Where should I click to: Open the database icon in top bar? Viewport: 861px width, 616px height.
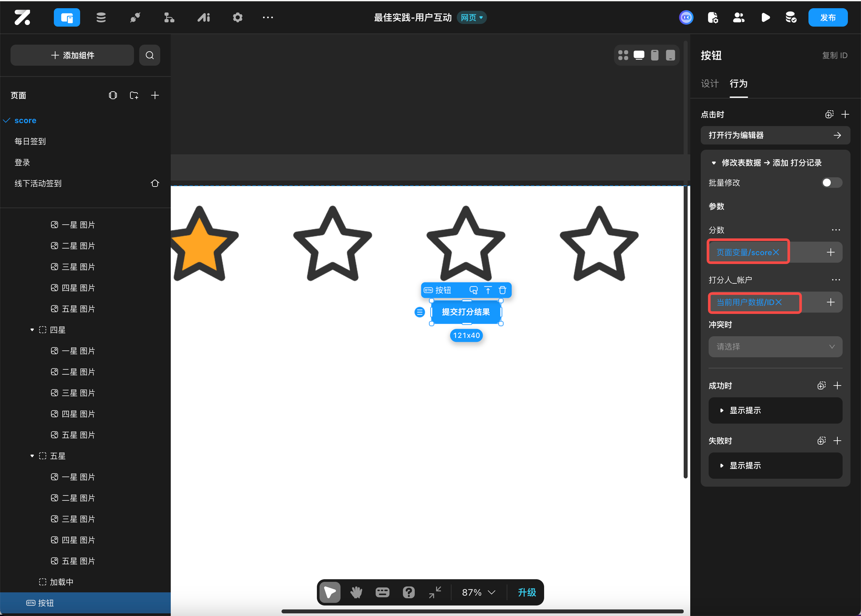pyautogui.click(x=101, y=17)
